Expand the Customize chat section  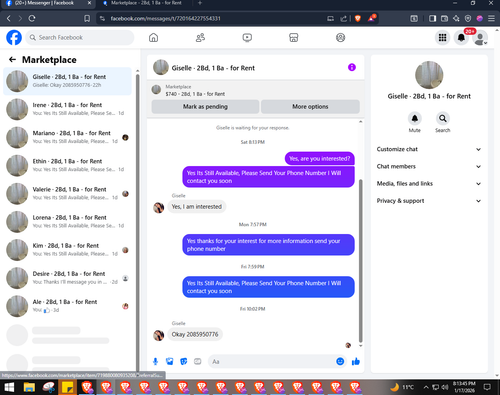click(429, 149)
